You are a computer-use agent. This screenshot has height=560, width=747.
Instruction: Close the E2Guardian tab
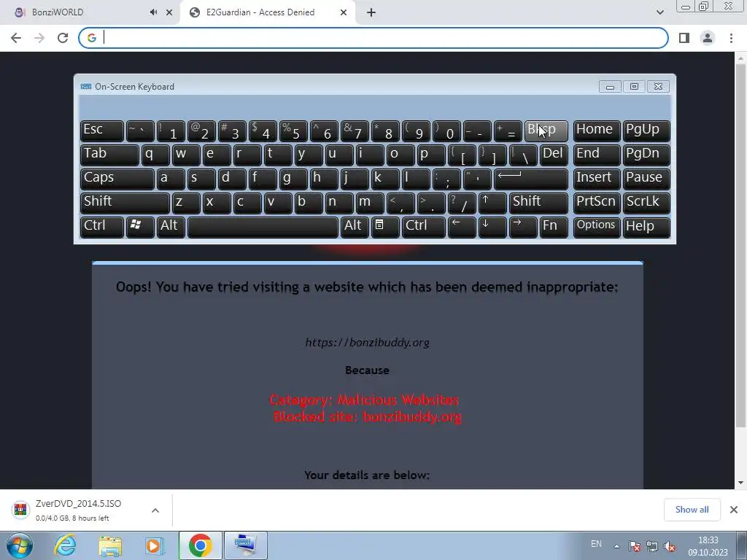tap(344, 12)
